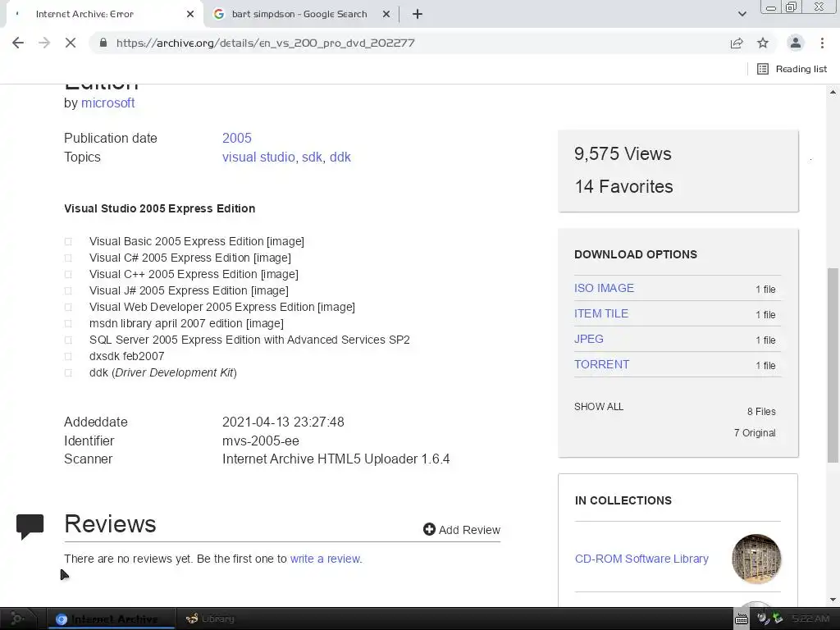Click the 7 Original files link
Image resolution: width=840 pixels, height=630 pixels.
(x=755, y=433)
